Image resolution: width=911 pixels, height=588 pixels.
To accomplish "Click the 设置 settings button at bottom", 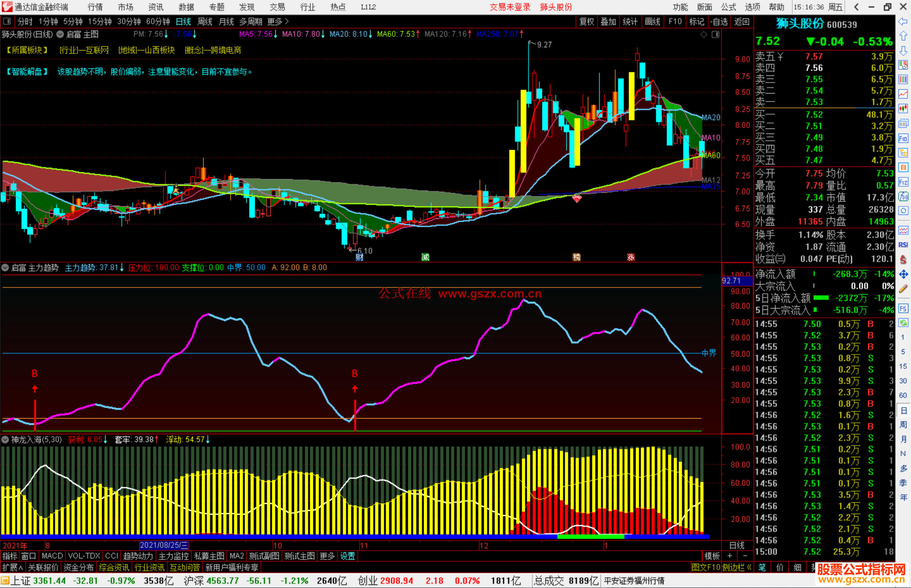I will (348, 556).
